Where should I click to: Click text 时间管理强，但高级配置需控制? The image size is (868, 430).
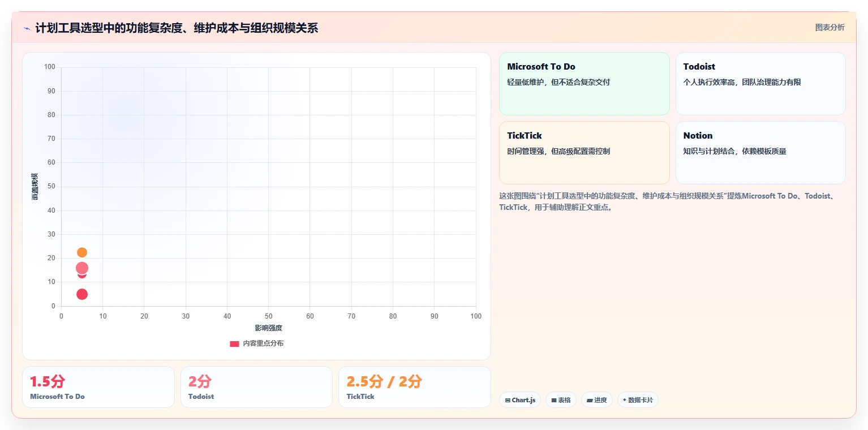tap(558, 151)
